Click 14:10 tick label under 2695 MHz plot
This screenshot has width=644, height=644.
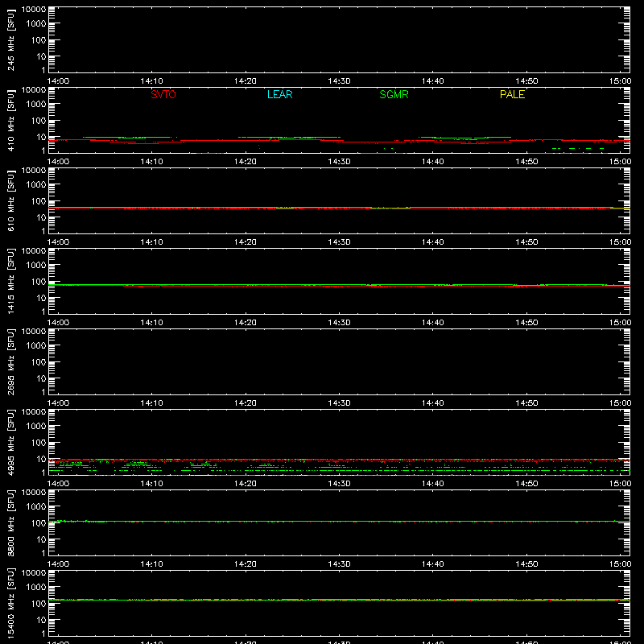tap(151, 403)
